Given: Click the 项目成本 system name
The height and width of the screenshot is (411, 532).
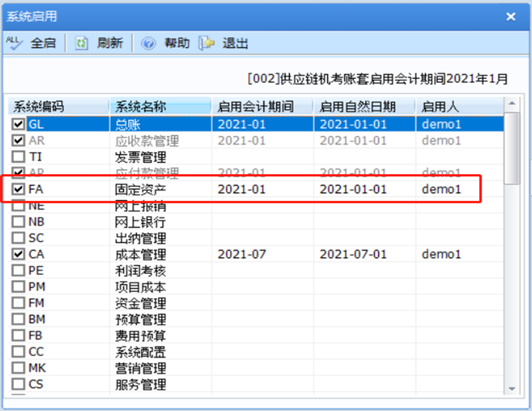Looking at the screenshot, I should [x=141, y=287].
